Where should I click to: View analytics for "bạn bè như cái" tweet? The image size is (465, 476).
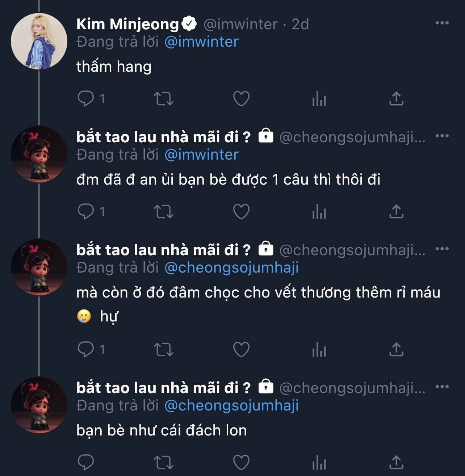(319, 463)
